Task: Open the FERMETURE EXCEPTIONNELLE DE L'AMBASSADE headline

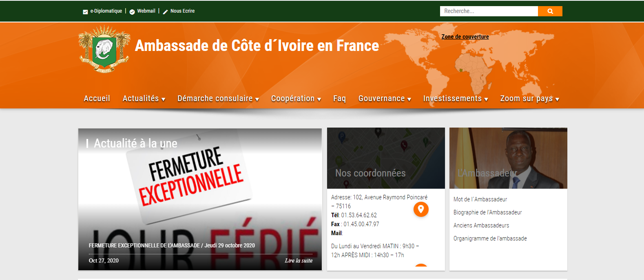Action: click(x=172, y=245)
